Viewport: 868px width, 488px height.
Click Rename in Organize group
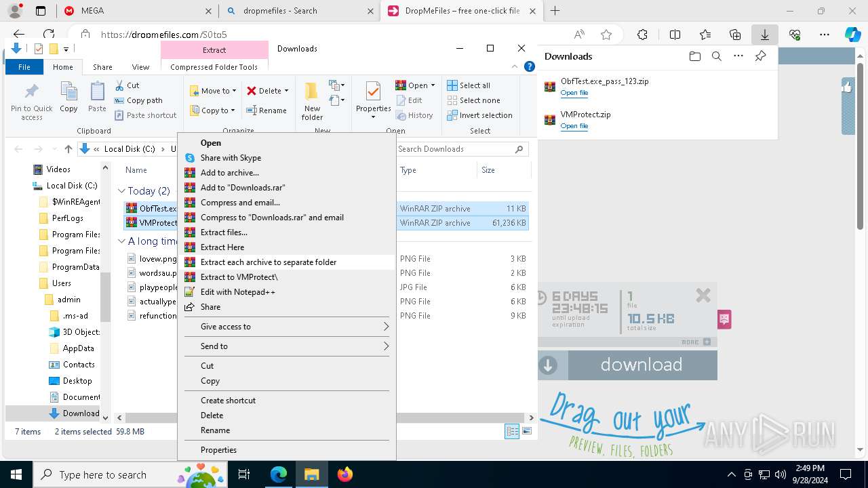[x=267, y=110]
